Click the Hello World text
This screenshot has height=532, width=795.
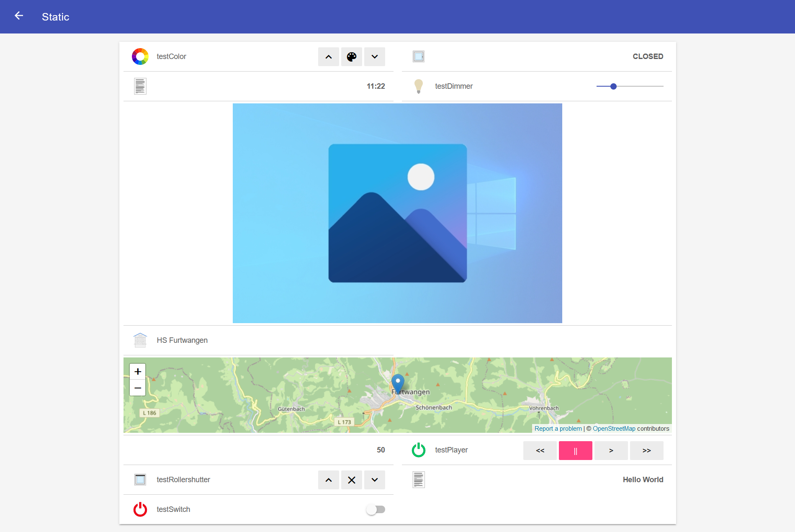point(643,480)
